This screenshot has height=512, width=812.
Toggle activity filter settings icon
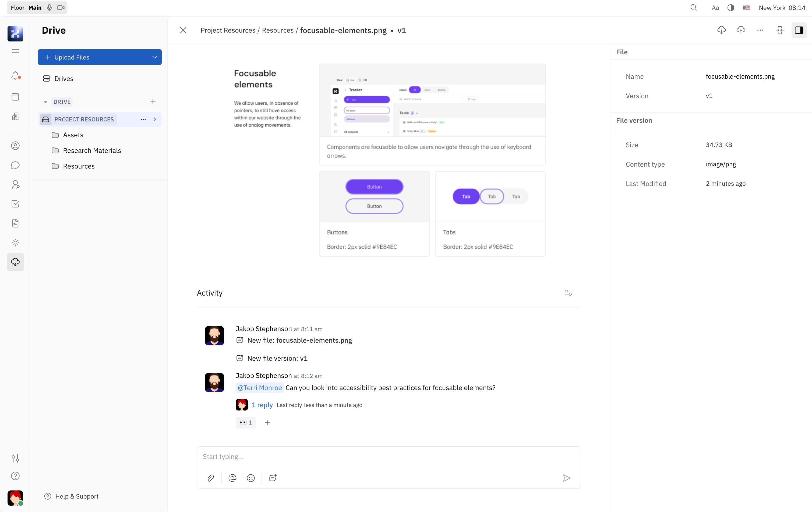567,293
